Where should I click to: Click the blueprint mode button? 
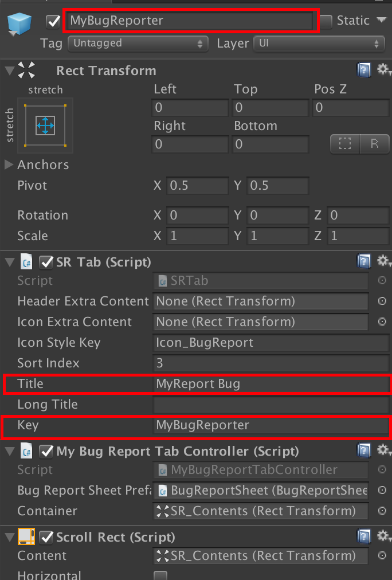click(345, 143)
